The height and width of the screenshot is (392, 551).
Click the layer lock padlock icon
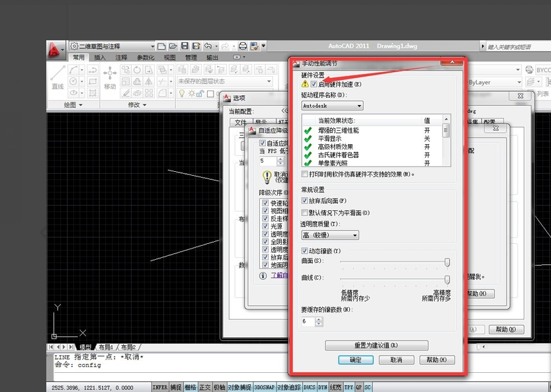pyautogui.click(x=200, y=93)
